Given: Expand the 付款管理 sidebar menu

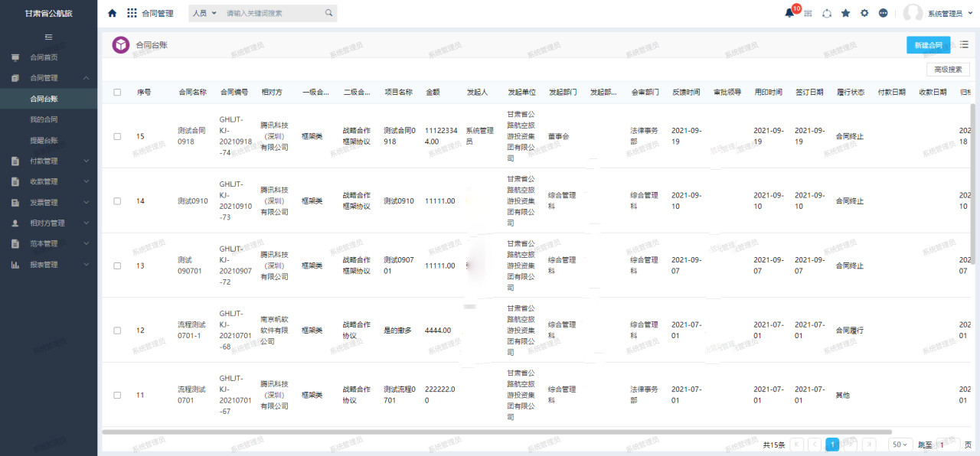Looking at the screenshot, I should (x=48, y=161).
